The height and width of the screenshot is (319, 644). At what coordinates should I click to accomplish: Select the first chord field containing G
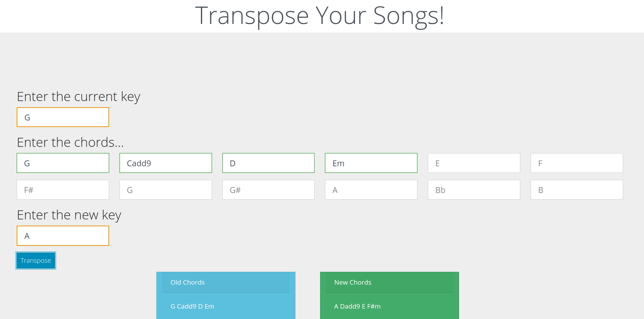coord(63,163)
